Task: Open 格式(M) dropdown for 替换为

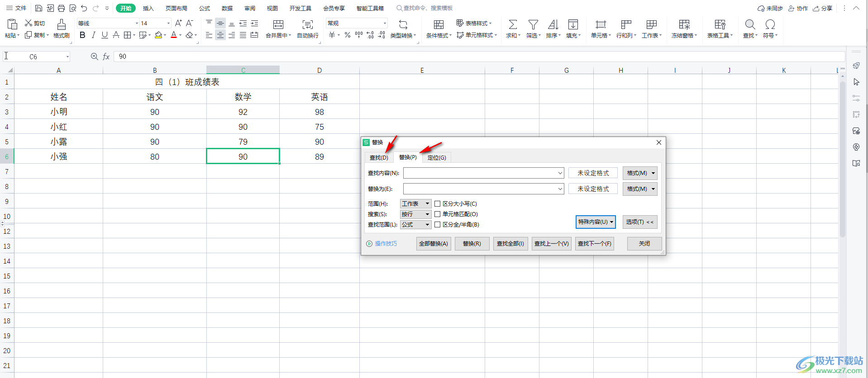Action: 640,189
